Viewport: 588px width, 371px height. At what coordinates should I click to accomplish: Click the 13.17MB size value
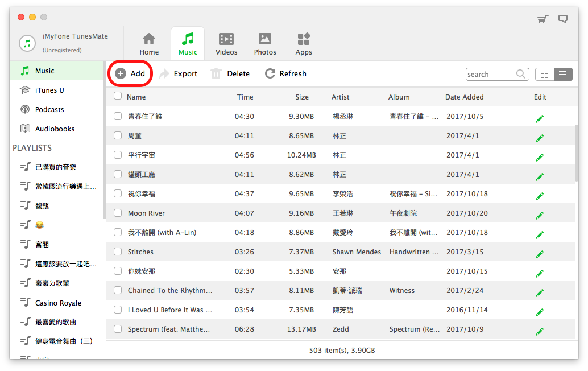point(301,329)
